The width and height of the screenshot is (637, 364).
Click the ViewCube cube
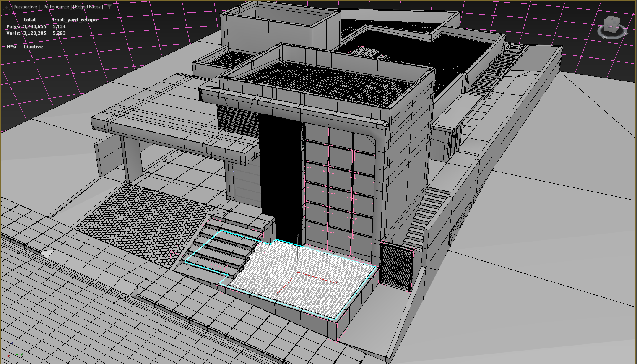coord(612,24)
